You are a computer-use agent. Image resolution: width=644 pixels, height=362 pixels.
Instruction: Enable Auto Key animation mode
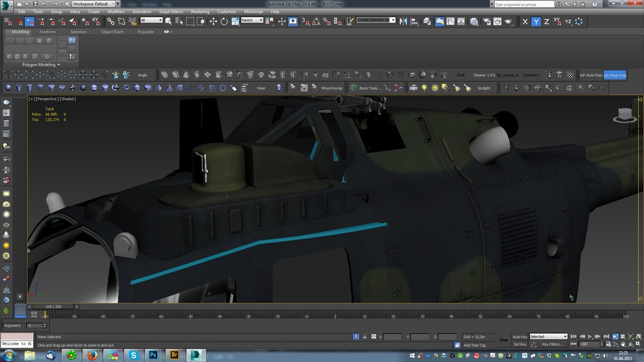[520, 336]
